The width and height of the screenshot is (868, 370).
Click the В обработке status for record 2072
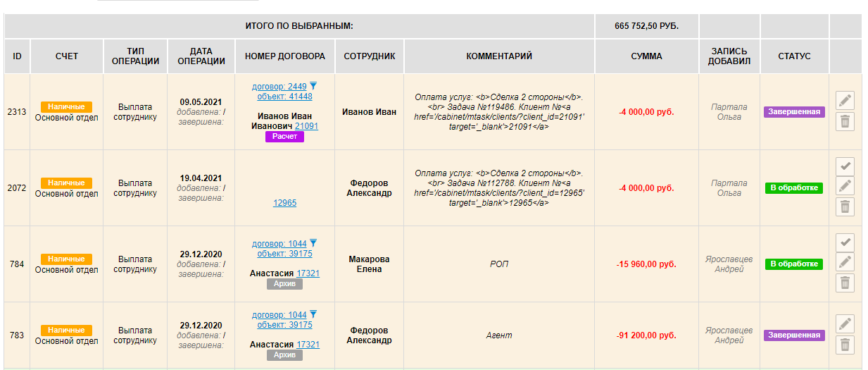(794, 187)
